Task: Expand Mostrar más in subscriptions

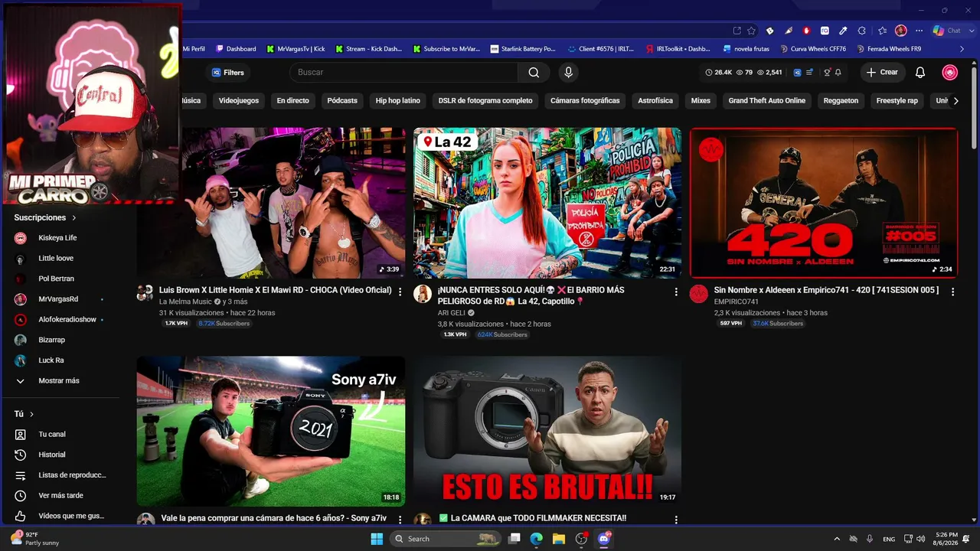Action: click(x=58, y=381)
